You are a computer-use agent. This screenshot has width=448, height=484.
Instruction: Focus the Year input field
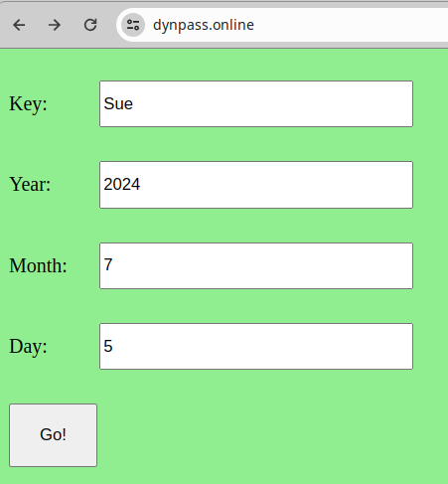tap(256, 185)
